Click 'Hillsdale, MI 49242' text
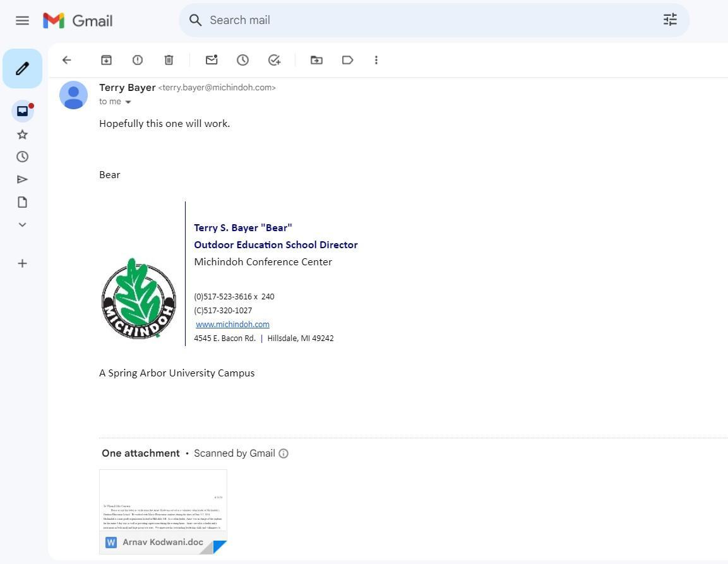 (x=301, y=339)
